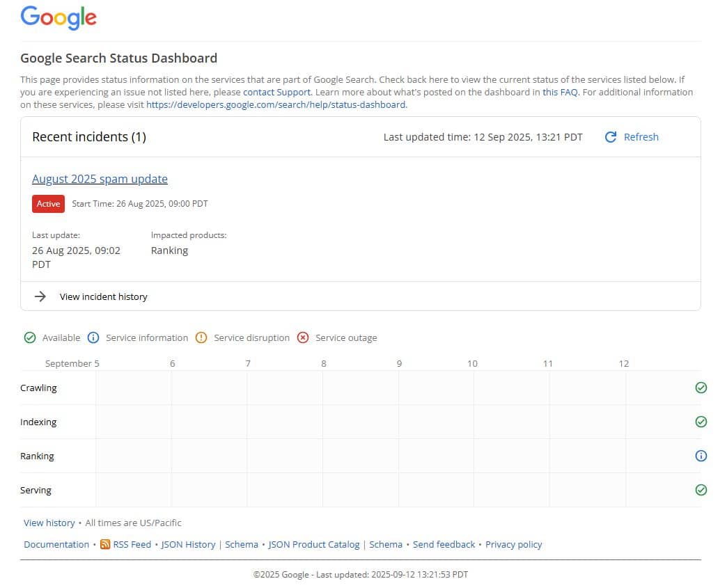Click the Last updated time 12 Sep 2025 text
Screen dimensions: 727x588
click(x=483, y=137)
